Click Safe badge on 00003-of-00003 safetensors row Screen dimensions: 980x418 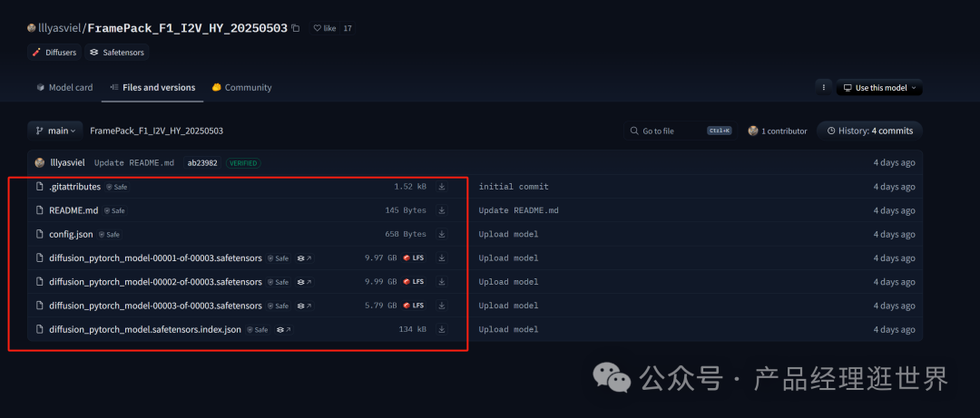[x=279, y=306]
